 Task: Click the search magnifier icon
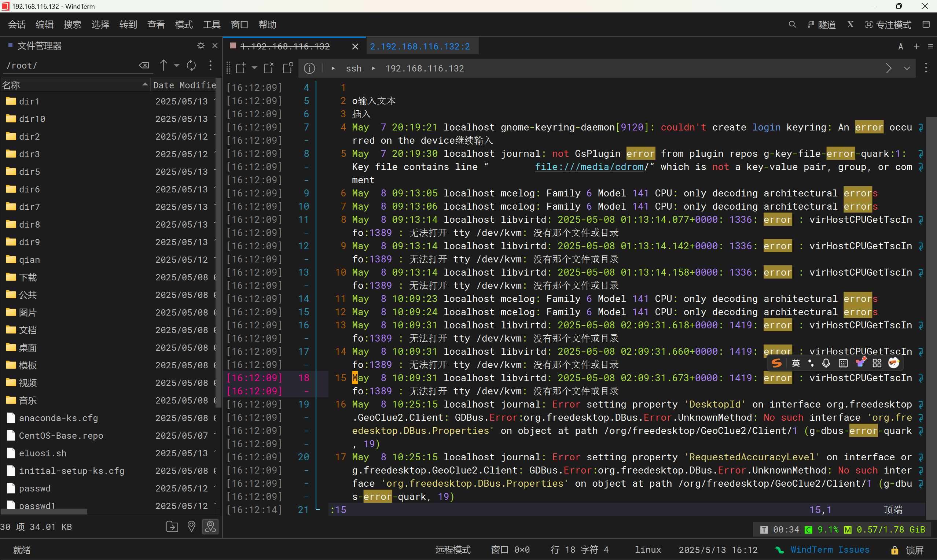point(792,25)
